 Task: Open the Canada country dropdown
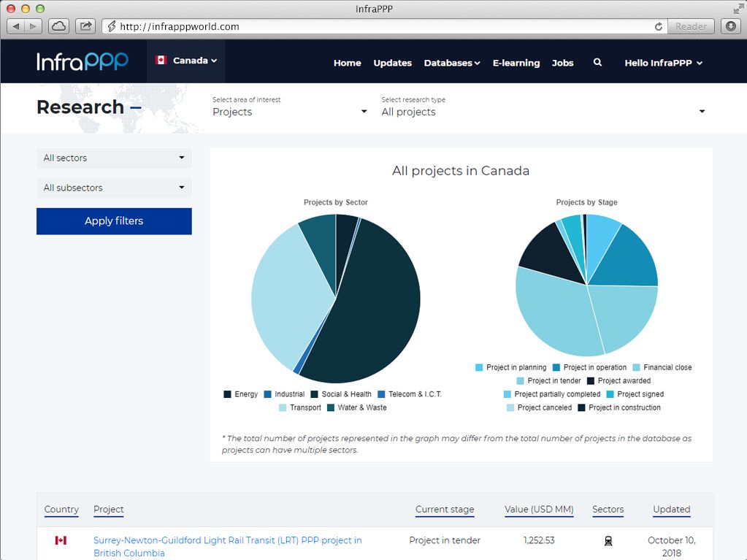tap(187, 61)
